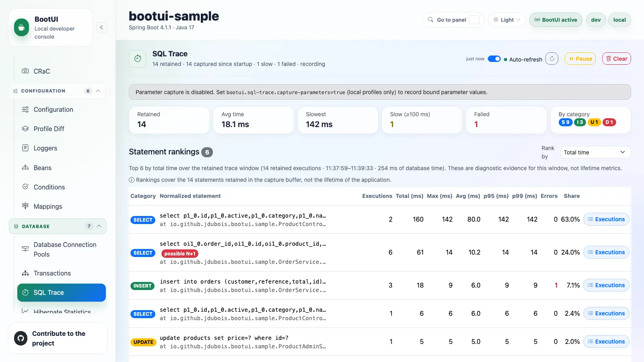Click the Go to panel search field

pyautogui.click(x=454, y=20)
